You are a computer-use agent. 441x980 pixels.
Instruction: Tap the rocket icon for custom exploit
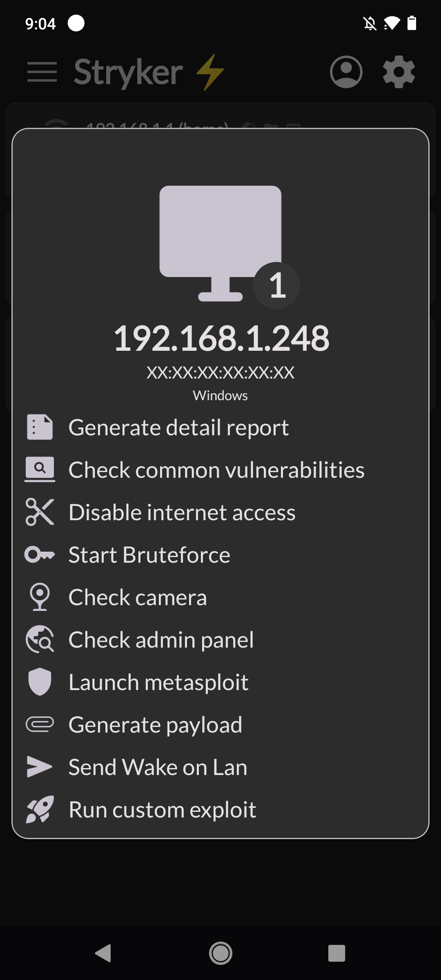coord(40,809)
